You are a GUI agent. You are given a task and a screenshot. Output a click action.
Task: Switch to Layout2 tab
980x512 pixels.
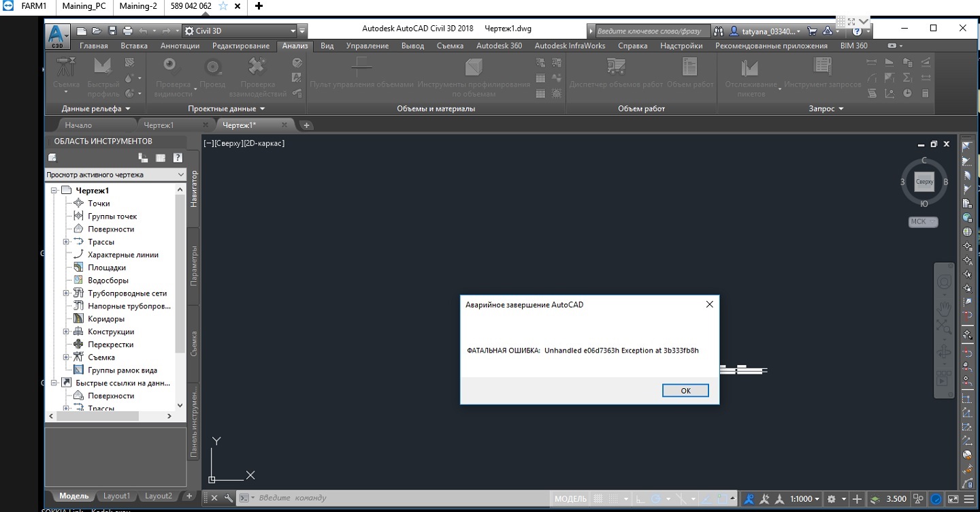tap(158, 496)
